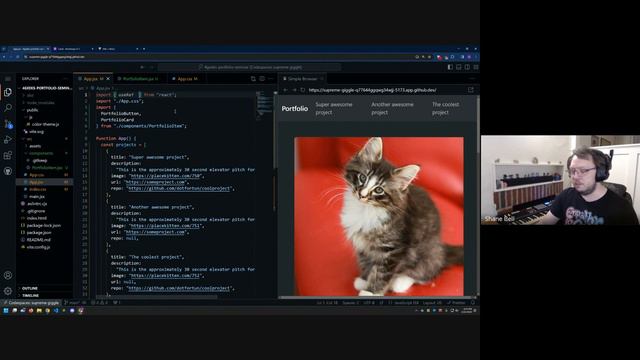This screenshot has height=360, width=640.
Task: Open customize layout icon
Action: click(476, 67)
